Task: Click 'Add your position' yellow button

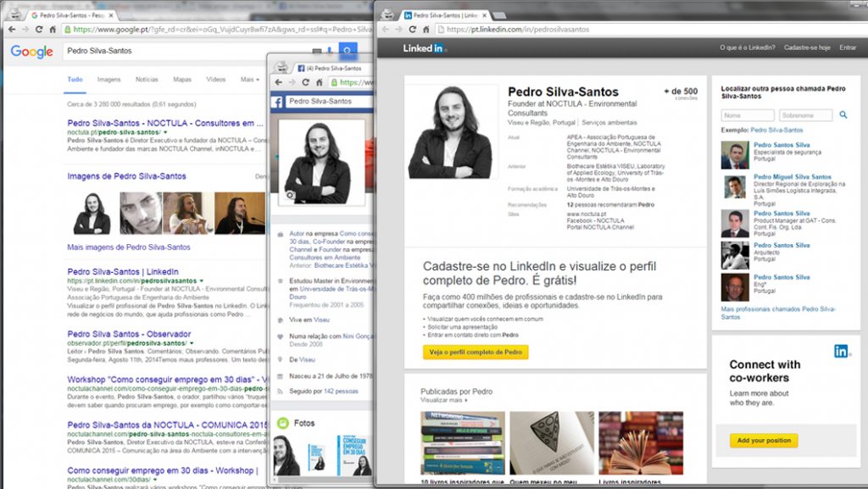Action: click(x=764, y=441)
